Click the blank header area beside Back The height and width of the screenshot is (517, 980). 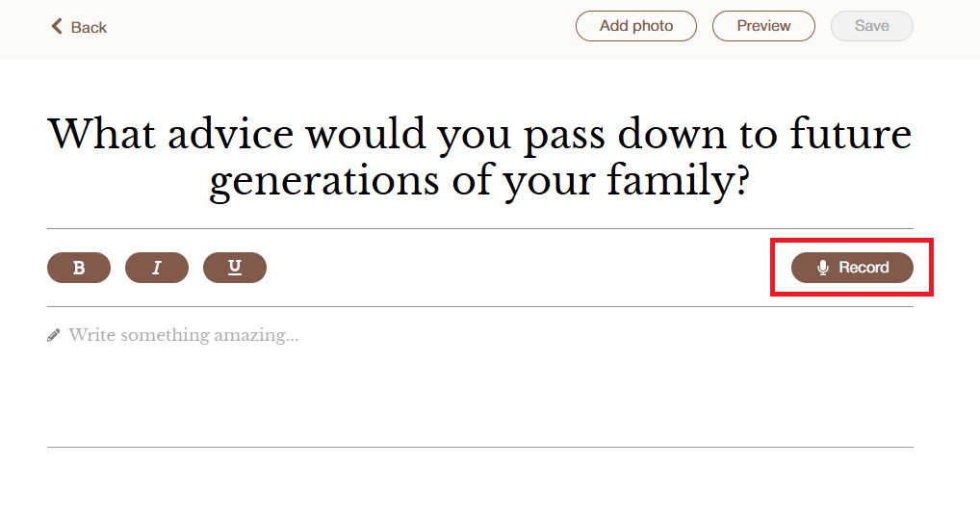click(x=338, y=27)
